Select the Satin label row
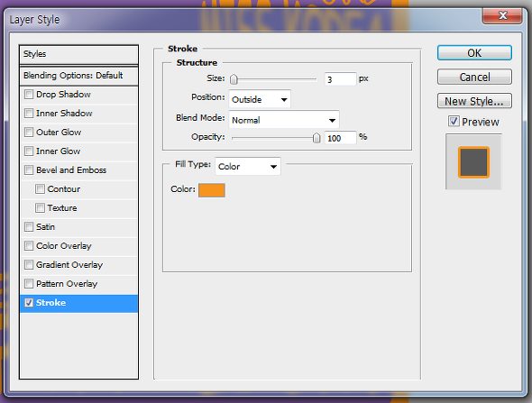Image resolution: width=532 pixels, height=403 pixels. (78, 226)
